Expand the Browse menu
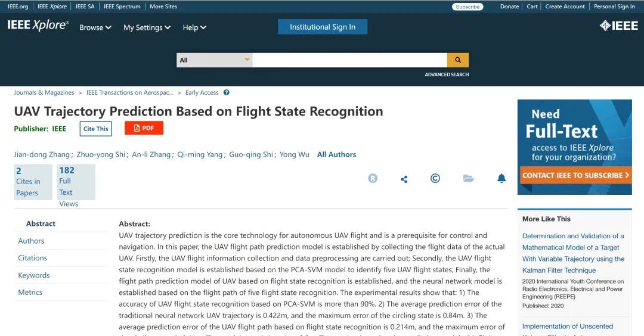The height and width of the screenshot is (336, 644). pyautogui.click(x=95, y=27)
